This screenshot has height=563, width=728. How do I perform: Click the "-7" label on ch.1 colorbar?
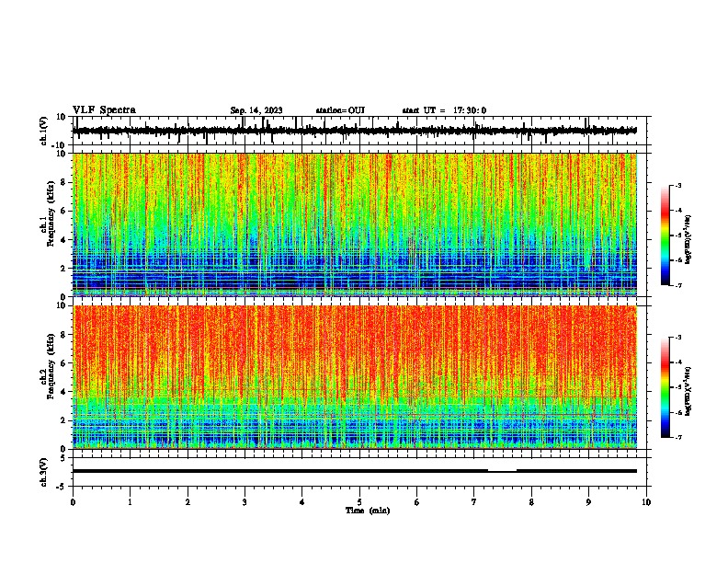pyautogui.click(x=678, y=285)
